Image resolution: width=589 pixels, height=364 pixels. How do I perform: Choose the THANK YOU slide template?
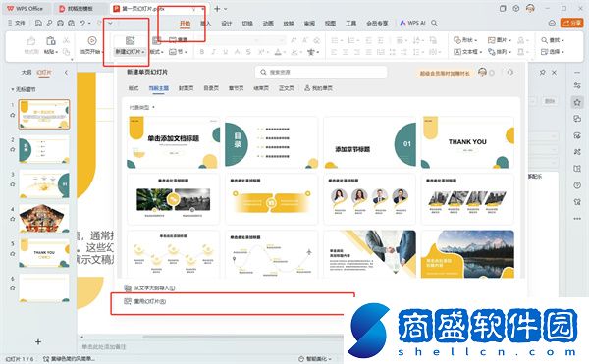point(467,142)
